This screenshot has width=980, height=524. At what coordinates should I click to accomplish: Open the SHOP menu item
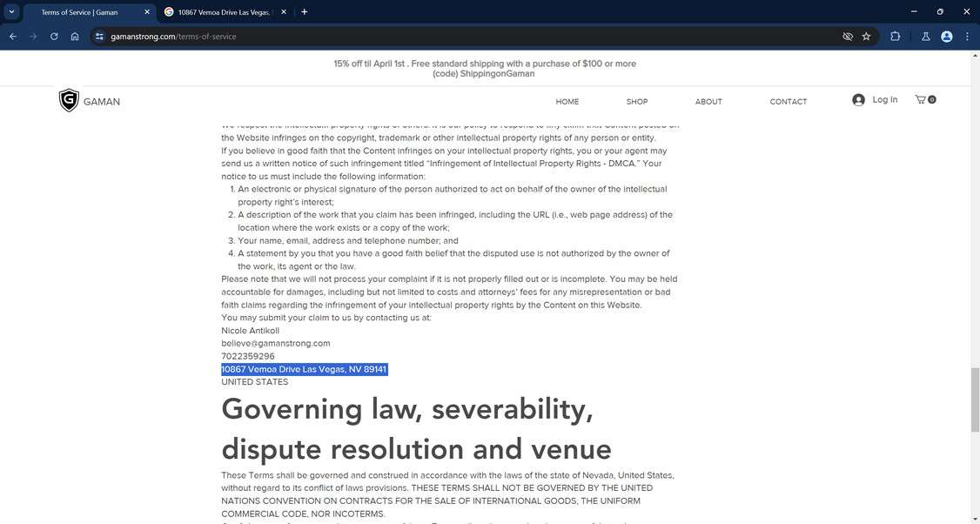(x=637, y=101)
